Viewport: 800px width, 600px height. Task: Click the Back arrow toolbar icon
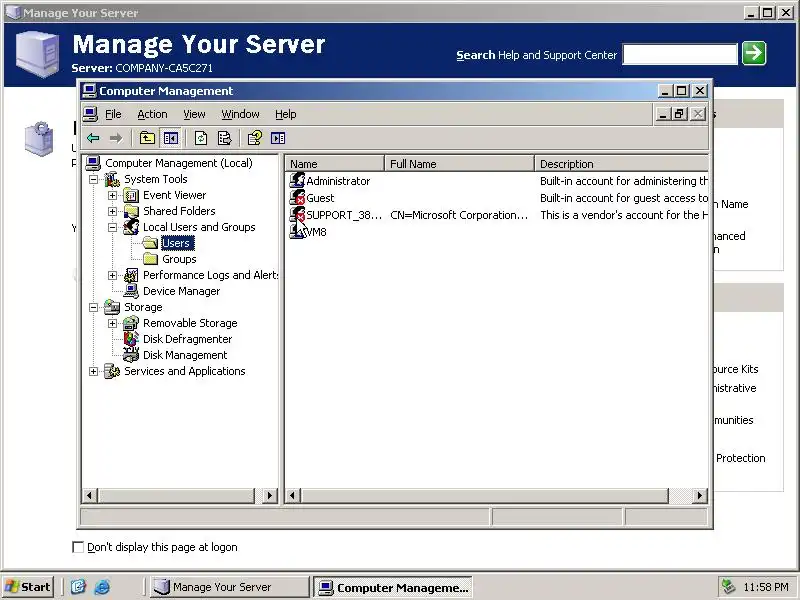click(x=93, y=138)
